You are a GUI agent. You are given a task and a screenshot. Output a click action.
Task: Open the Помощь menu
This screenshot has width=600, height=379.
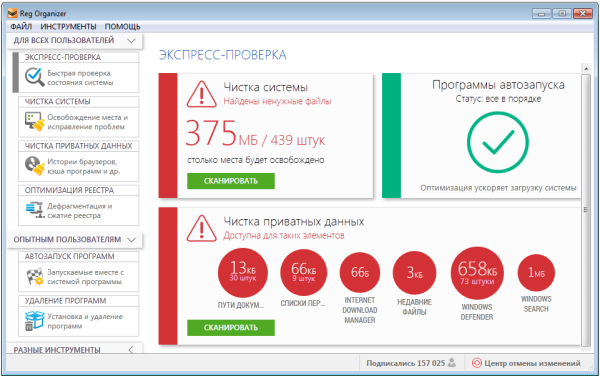(122, 27)
